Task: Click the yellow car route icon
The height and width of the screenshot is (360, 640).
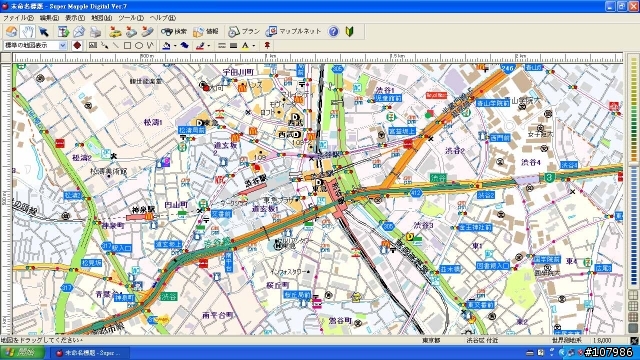Action: 116,31
